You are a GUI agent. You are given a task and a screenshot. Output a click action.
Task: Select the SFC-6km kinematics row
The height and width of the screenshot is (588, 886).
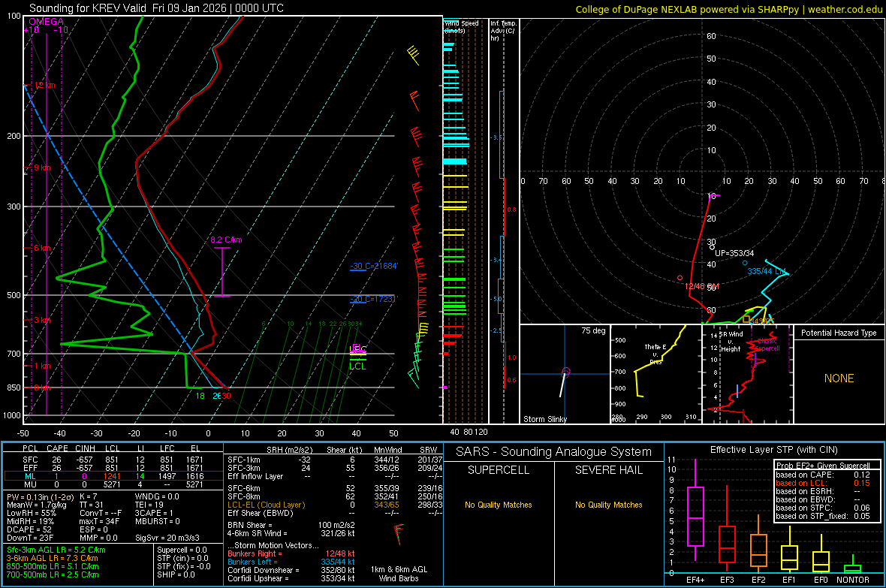(x=335, y=488)
